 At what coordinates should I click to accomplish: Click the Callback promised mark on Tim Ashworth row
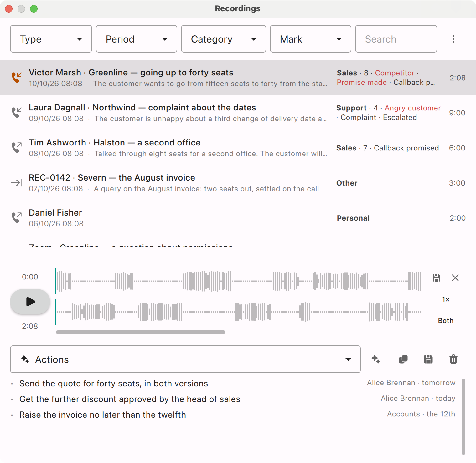point(406,148)
